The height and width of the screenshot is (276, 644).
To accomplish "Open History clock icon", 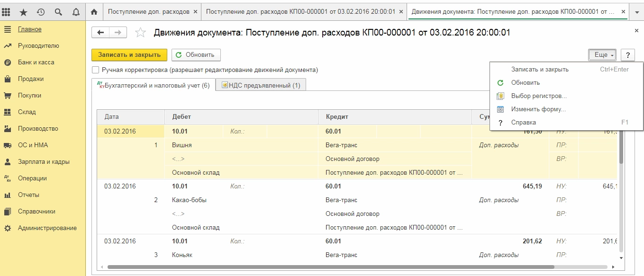I will (41, 12).
